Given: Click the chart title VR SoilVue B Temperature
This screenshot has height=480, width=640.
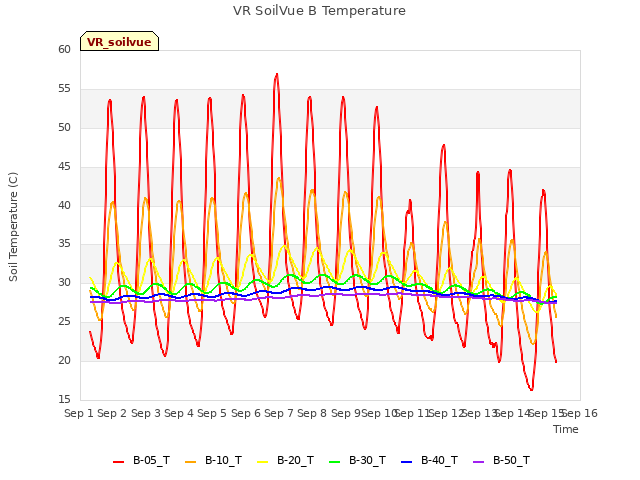Looking at the screenshot, I should pyautogui.click(x=319, y=11).
